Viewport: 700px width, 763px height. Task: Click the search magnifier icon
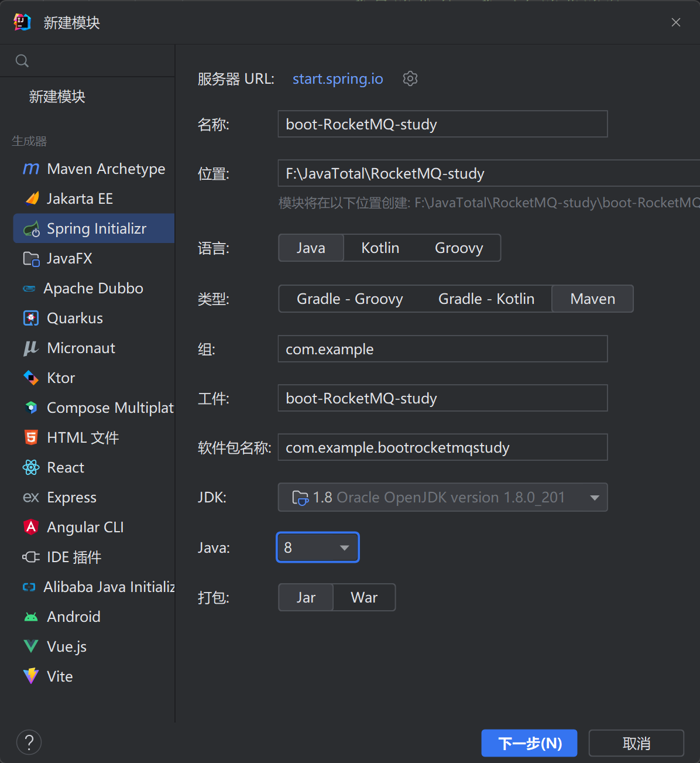point(22,61)
